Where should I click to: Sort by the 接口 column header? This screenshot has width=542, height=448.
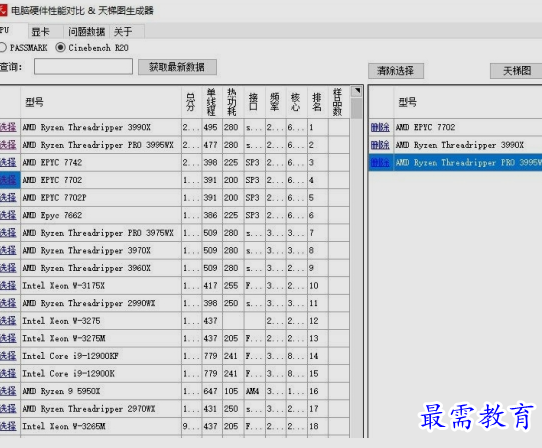[x=254, y=102]
